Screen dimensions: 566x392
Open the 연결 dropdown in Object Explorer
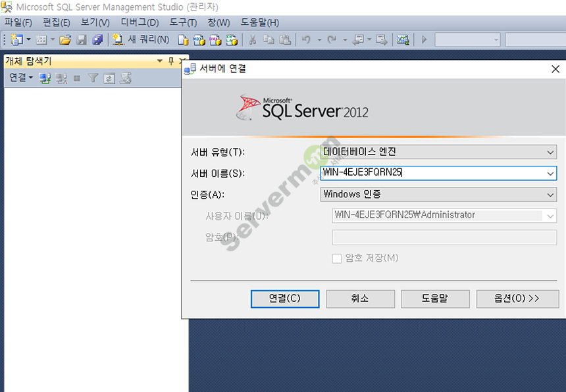point(20,78)
